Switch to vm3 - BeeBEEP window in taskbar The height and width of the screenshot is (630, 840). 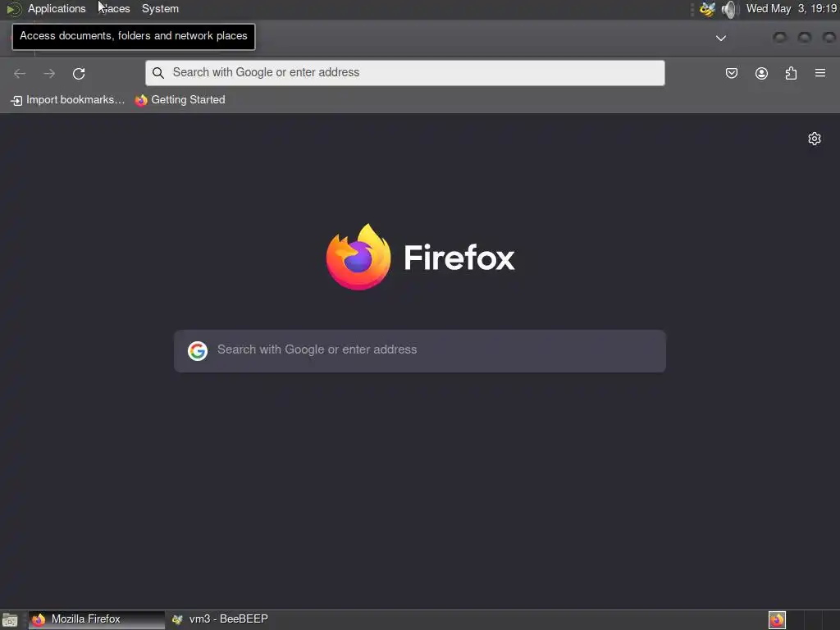(x=220, y=619)
